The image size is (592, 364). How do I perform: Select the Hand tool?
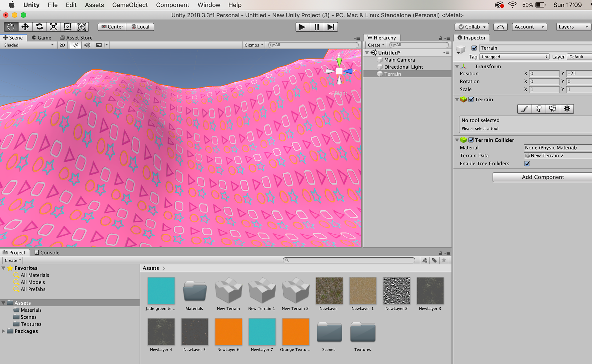tap(11, 27)
